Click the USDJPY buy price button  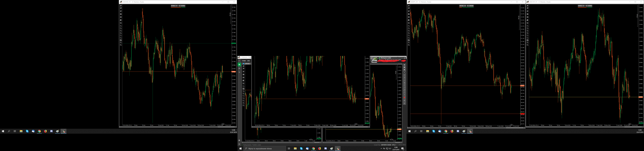[x=470, y=6]
